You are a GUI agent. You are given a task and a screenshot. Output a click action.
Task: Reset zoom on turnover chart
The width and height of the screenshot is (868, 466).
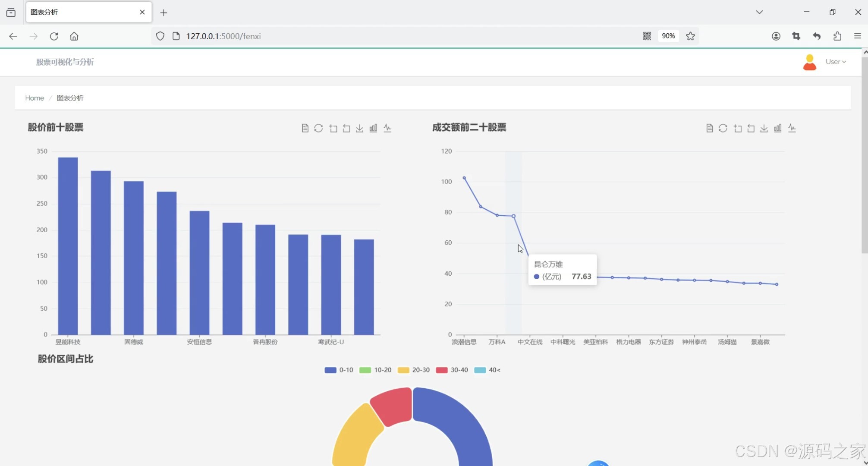pyautogui.click(x=751, y=128)
